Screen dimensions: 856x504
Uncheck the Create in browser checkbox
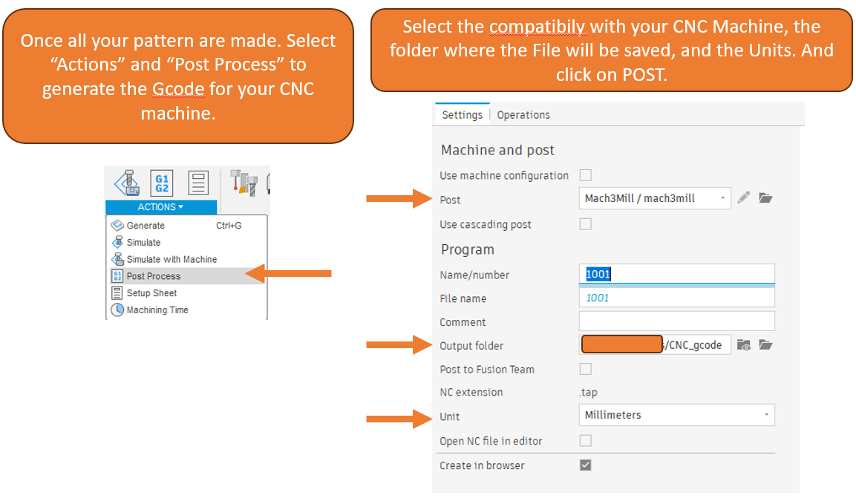586,465
